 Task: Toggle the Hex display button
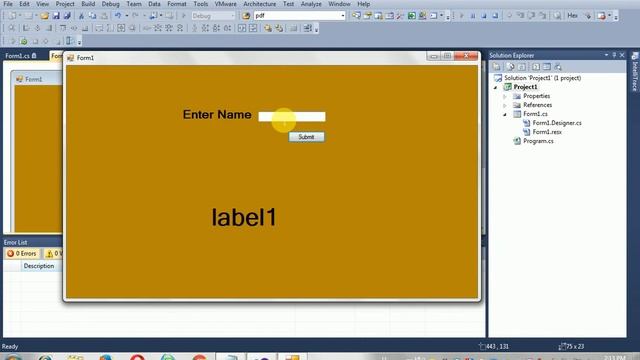click(572, 16)
